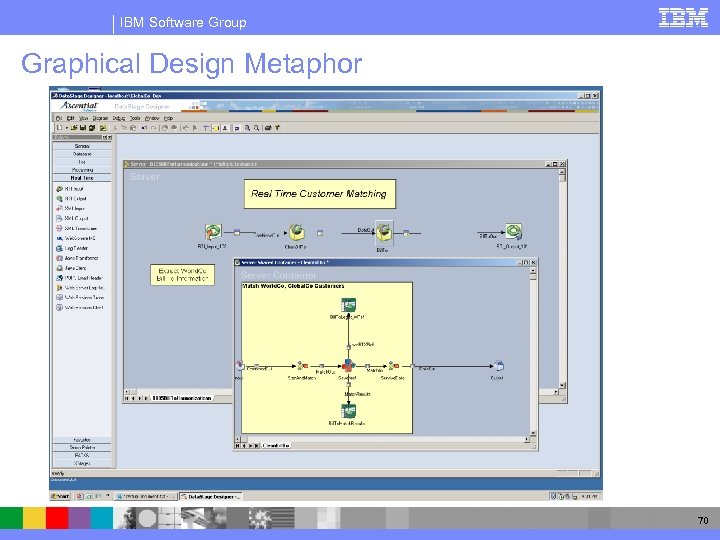720x540 pixels.
Task: Click the Zoom In magnifier icon
Action: [x=248, y=128]
